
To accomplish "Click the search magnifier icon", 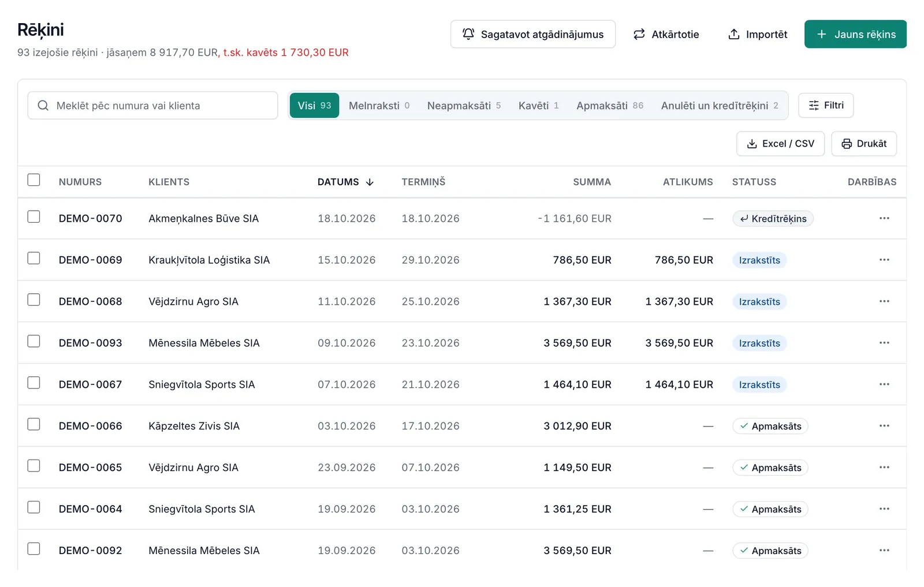I will 43,106.
